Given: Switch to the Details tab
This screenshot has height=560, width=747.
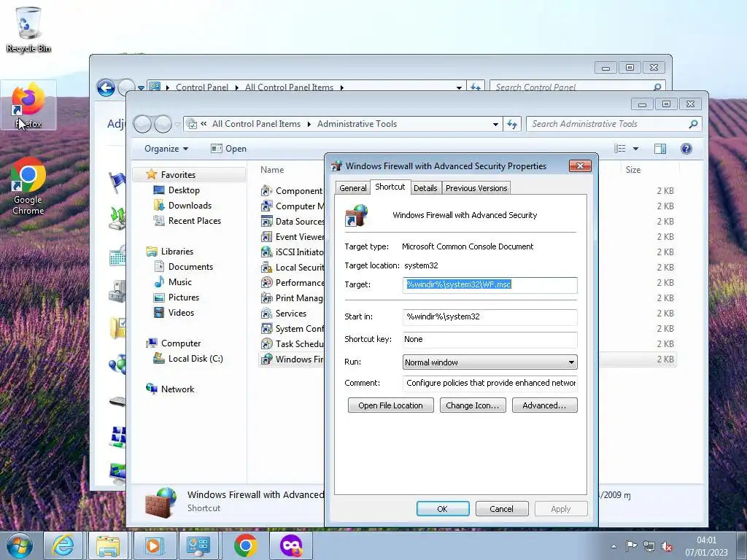Looking at the screenshot, I should pyautogui.click(x=425, y=188).
